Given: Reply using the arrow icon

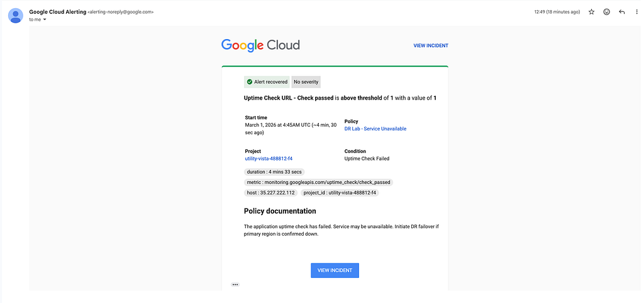Looking at the screenshot, I should (x=622, y=12).
